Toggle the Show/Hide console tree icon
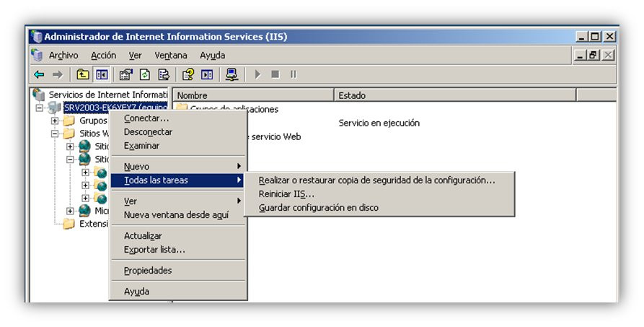The image size is (644, 327). tap(102, 74)
